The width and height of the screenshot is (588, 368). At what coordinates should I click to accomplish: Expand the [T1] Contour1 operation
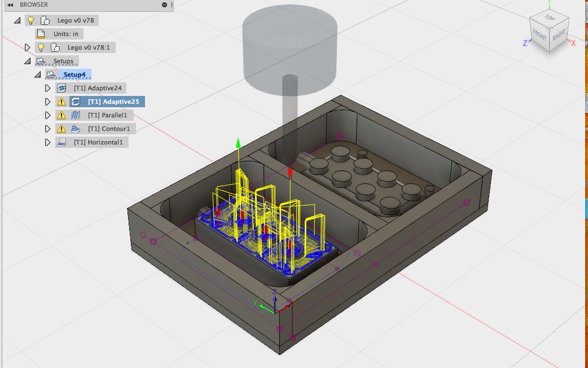(47, 129)
